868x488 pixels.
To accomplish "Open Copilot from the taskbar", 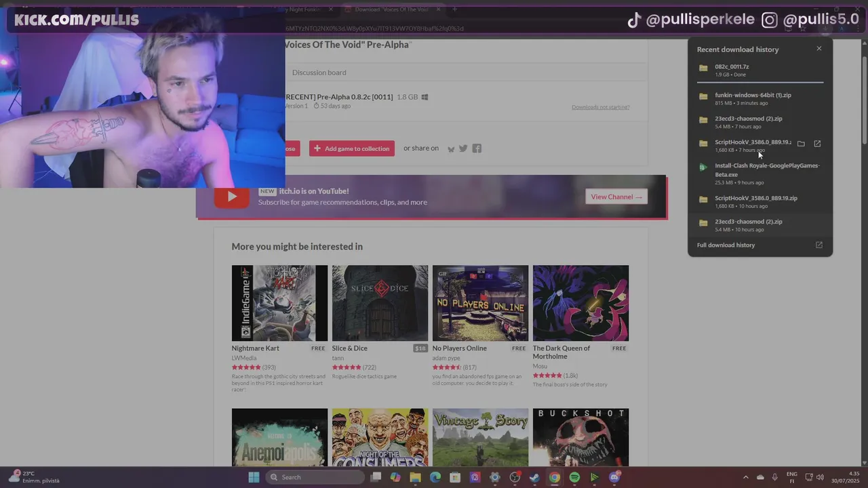I will coord(395,477).
